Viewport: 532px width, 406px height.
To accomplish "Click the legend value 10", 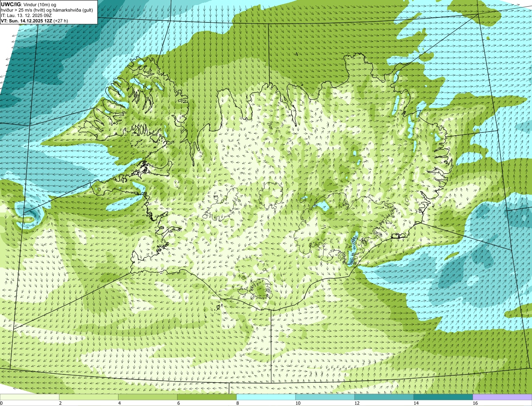I will (x=298, y=403).
